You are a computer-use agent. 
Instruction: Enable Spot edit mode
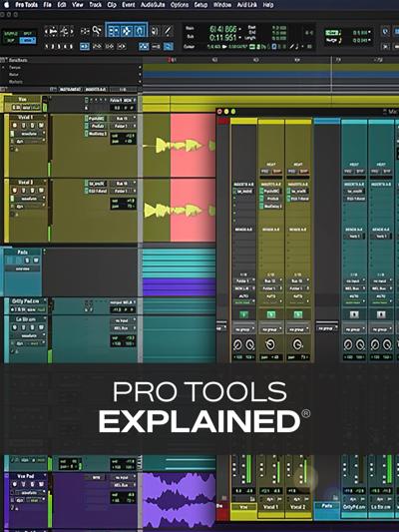click(28, 34)
